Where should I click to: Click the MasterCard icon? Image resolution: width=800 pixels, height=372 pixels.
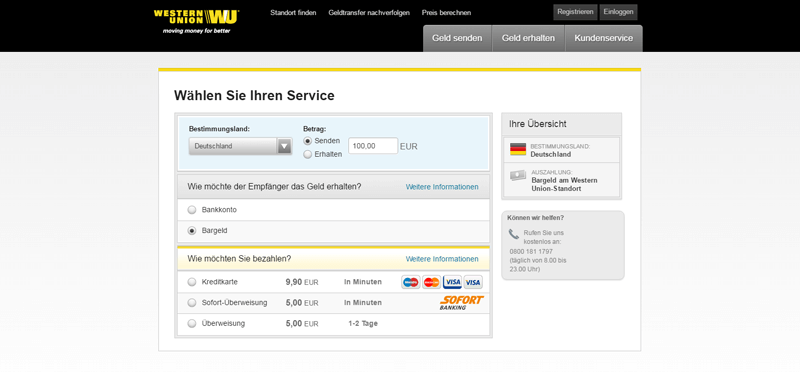click(432, 282)
